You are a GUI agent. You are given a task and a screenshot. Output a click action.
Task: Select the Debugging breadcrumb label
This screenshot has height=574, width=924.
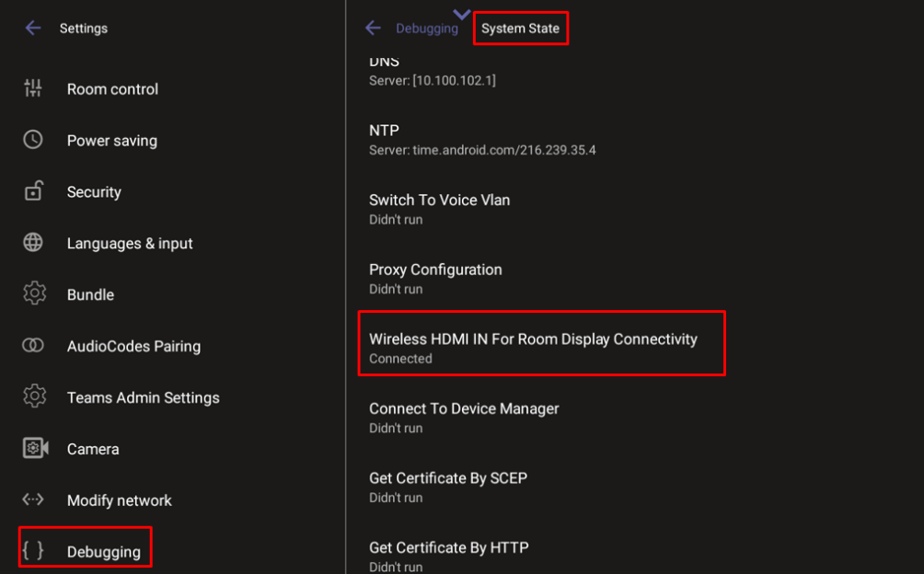(x=426, y=29)
